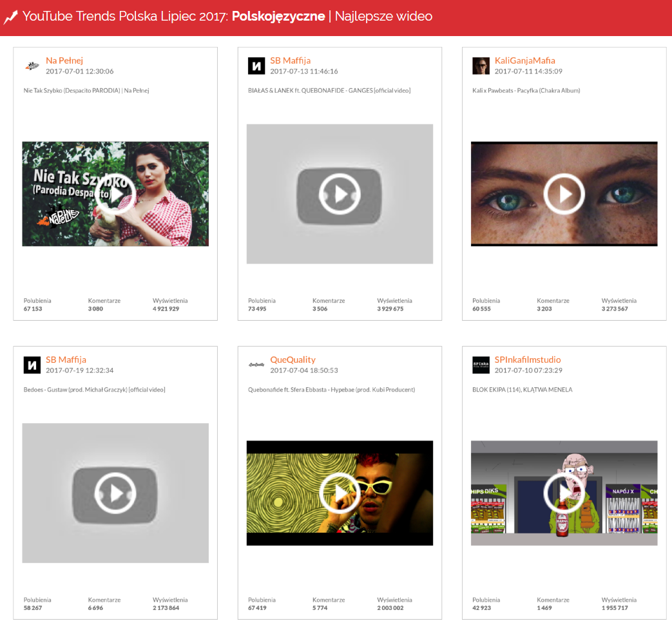The image size is (672, 621).
Task: Play the BIAŁAS & LANEK GANGES video
Action: tap(340, 194)
